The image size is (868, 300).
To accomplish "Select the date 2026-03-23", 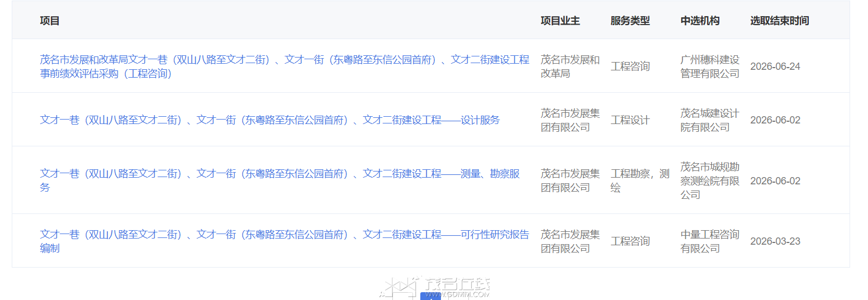I will [x=775, y=241].
